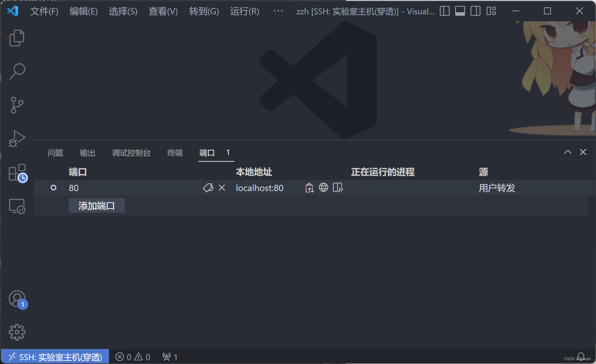Stop forwarding port 80
Viewport: 596px width, 364px height.
pyautogui.click(x=222, y=188)
